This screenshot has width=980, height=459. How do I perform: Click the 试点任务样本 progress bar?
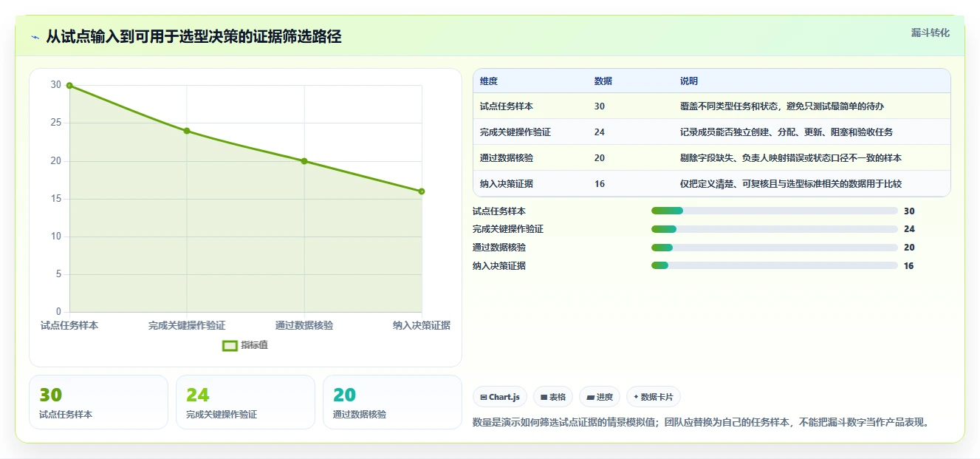click(774, 211)
